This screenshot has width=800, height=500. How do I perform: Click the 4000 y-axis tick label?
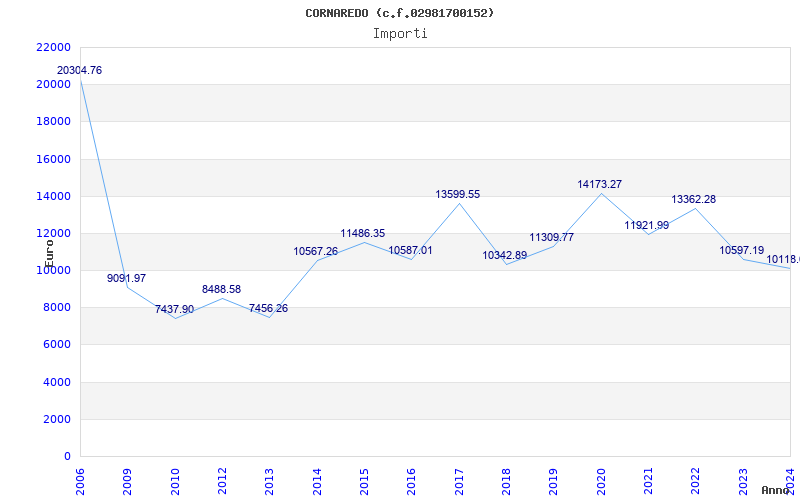[57, 382]
